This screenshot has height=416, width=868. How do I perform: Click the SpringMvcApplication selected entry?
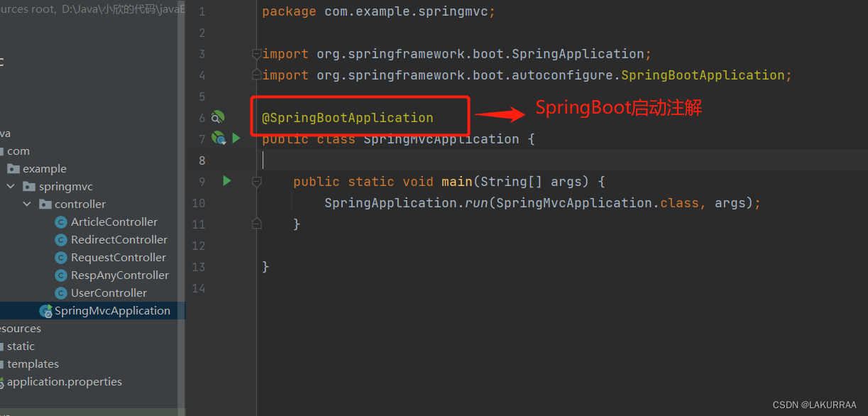tap(110, 310)
